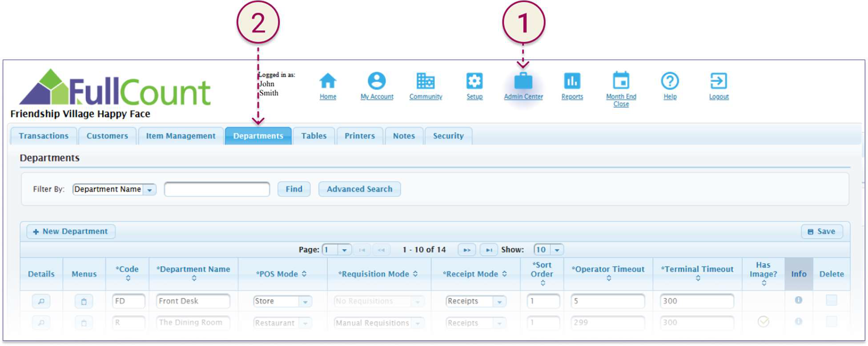This screenshot has width=868, height=346.
Task: Click the Logout icon
Action: pyautogui.click(x=719, y=81)
